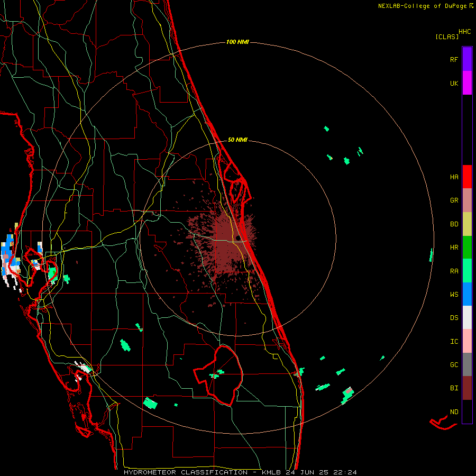Click the RF purple legend swatch
The height and width of the screenshot is (476, 476).
tap(467, 59)
